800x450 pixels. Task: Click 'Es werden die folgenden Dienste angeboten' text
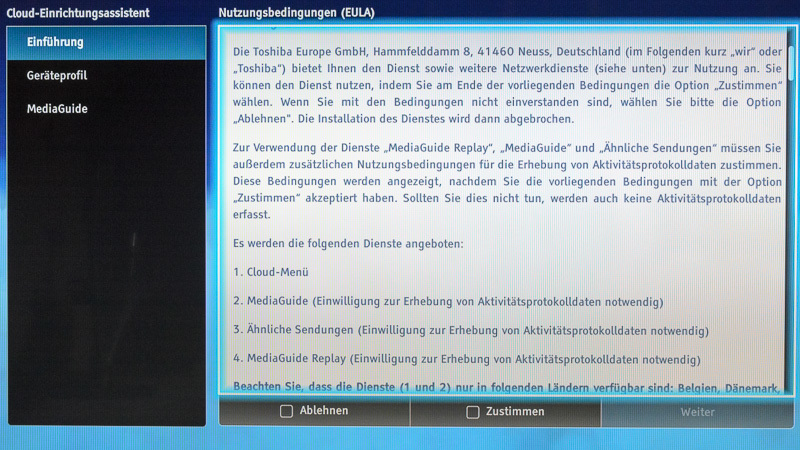tap(348, 244)
